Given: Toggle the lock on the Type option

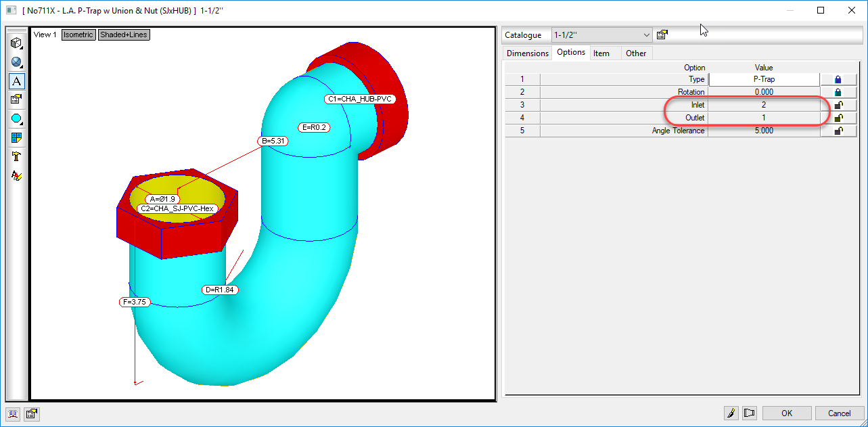Looking at the screenshot, I should (x=838, y=78).
